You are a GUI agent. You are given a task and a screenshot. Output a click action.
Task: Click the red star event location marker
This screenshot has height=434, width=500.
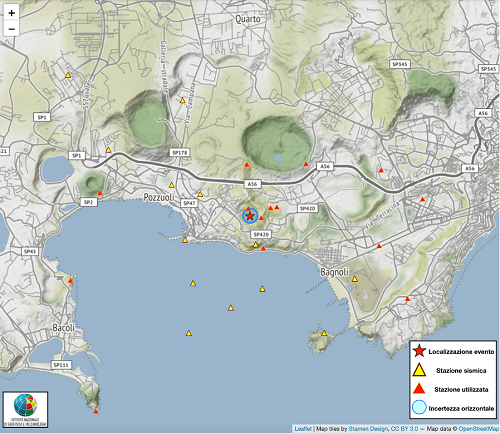click(x=250, y=216)
